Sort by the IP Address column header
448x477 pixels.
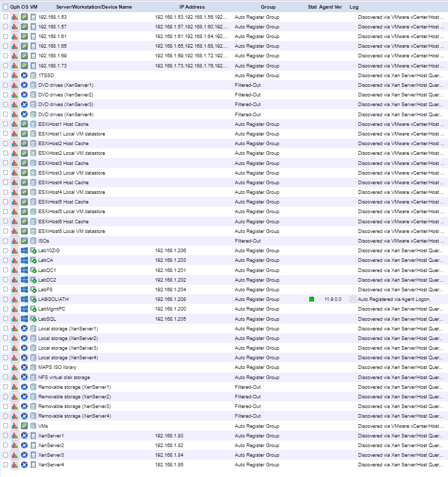(192, 7)
